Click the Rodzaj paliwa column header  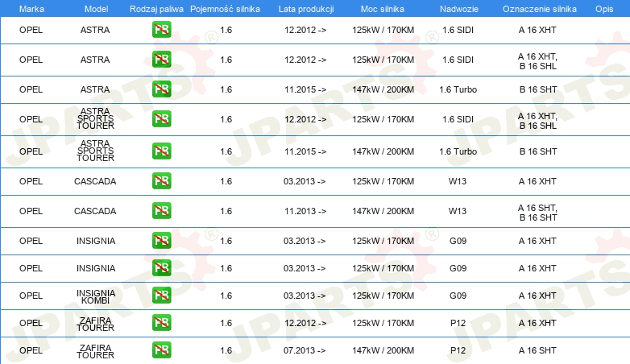(x=156, y=9)
